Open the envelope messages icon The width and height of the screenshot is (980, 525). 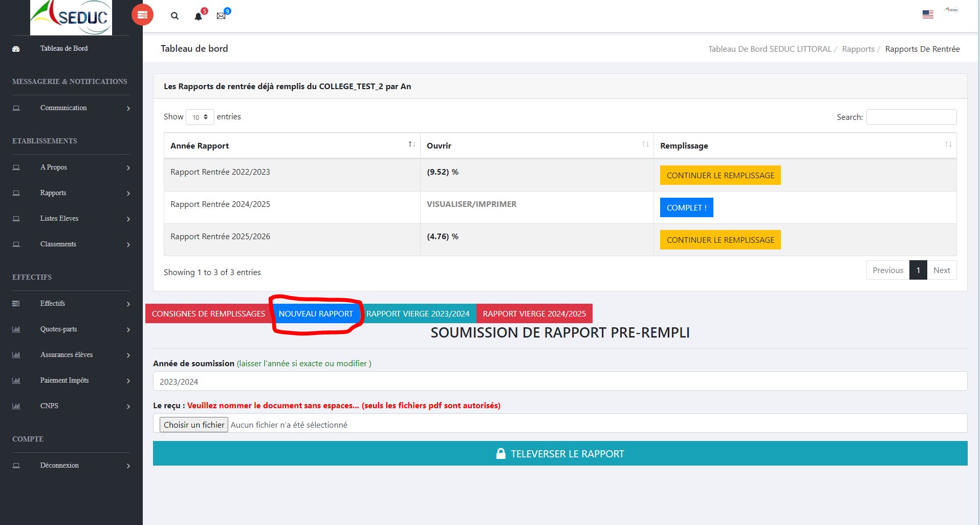pyautogui.click(x=221, y=16)
